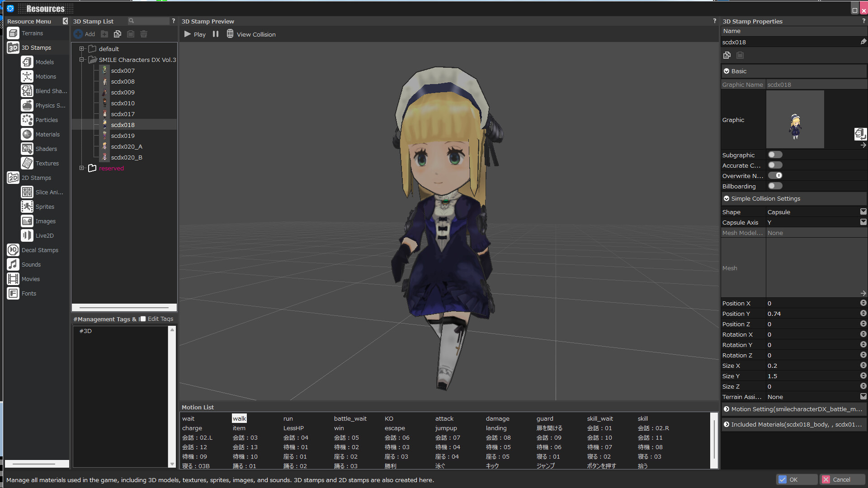868x488 pixels.
Task: Open the Images resource icon
Action: click(27, 221)
